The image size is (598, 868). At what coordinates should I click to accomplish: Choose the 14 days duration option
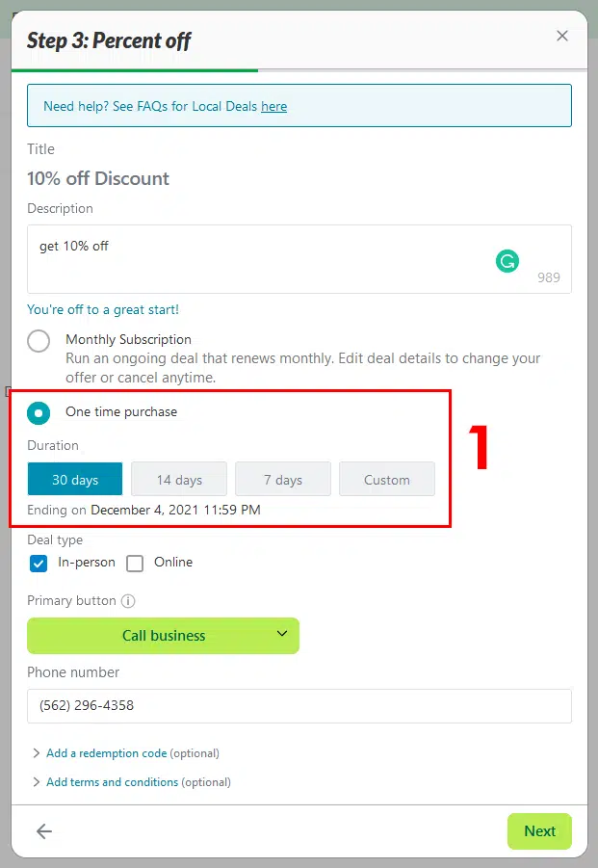pyautogui.click(x=179, y=479)
